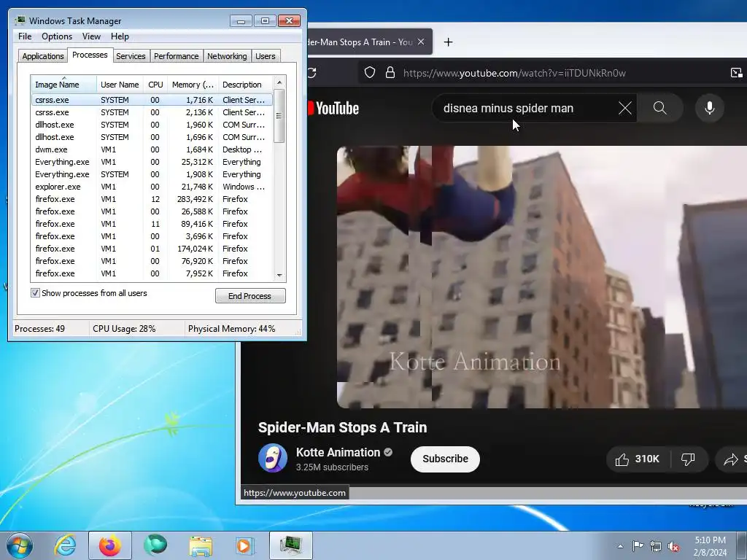Screen dimensions: 747x560
Task: Select firefox.exe using 174,024 K memory
Action: point(152,249)
